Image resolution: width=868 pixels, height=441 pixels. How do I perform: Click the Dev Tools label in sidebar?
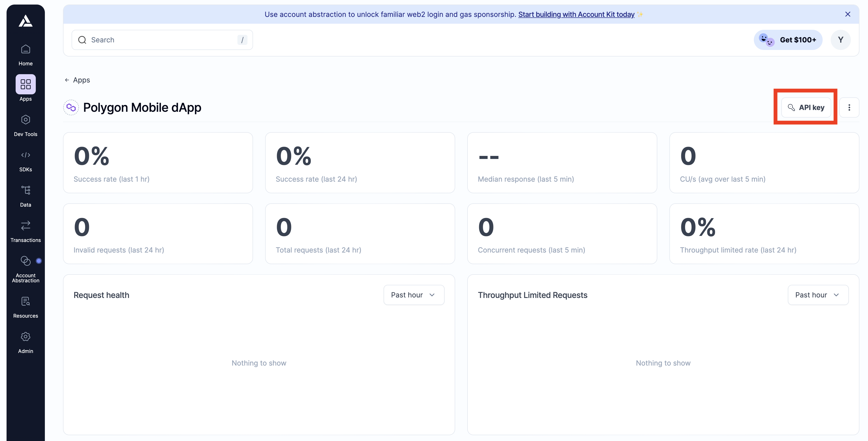click(x=26, y=134)
